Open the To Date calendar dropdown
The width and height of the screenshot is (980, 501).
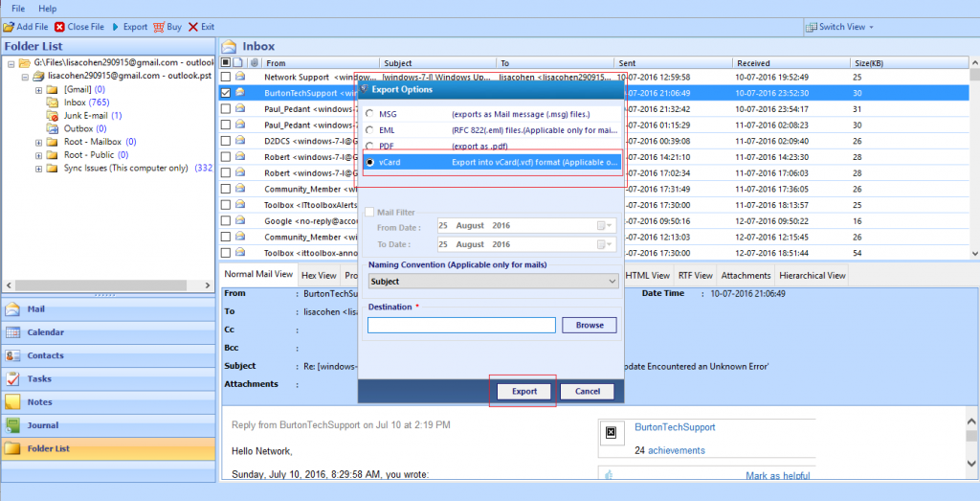point(606,244)
